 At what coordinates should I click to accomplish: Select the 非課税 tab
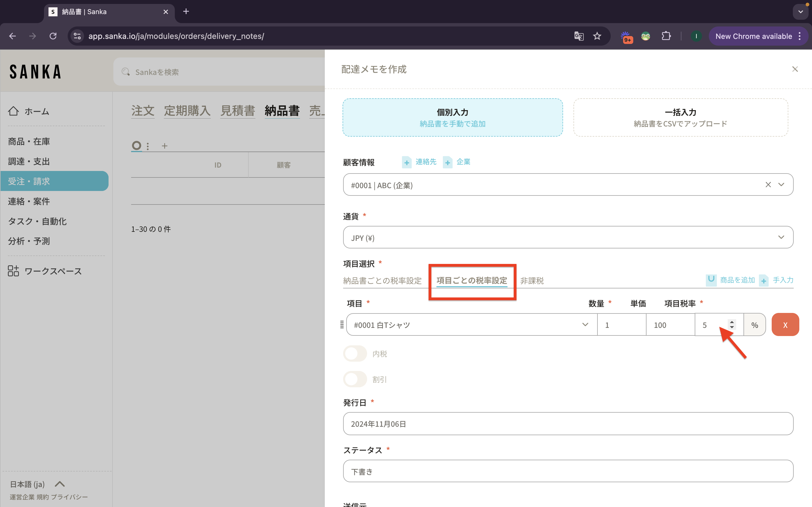click(x=532, y=281)
